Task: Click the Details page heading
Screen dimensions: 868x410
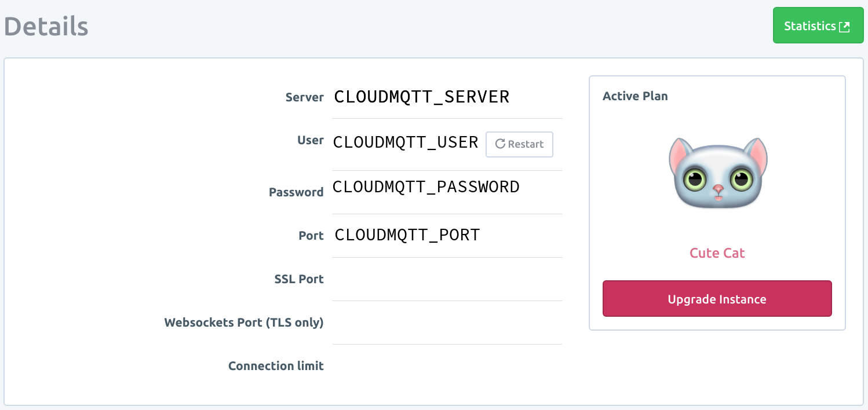Action: (46, 26)
